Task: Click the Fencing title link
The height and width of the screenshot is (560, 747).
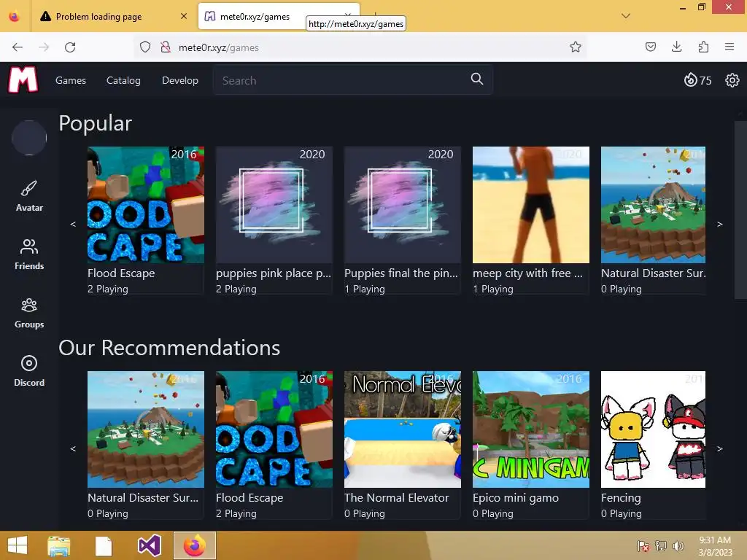Action: 621,498
